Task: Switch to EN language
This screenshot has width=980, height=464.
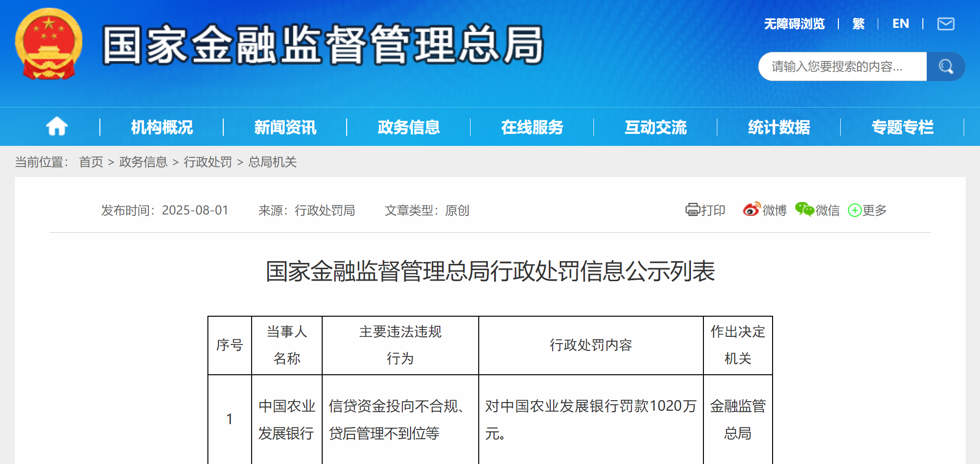Action: coord(900,24)
